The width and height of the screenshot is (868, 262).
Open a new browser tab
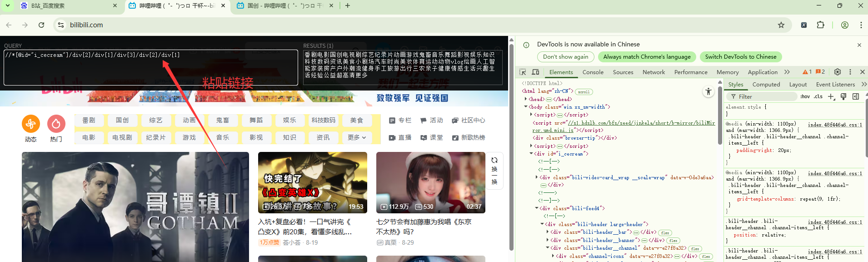coord(348,5)
